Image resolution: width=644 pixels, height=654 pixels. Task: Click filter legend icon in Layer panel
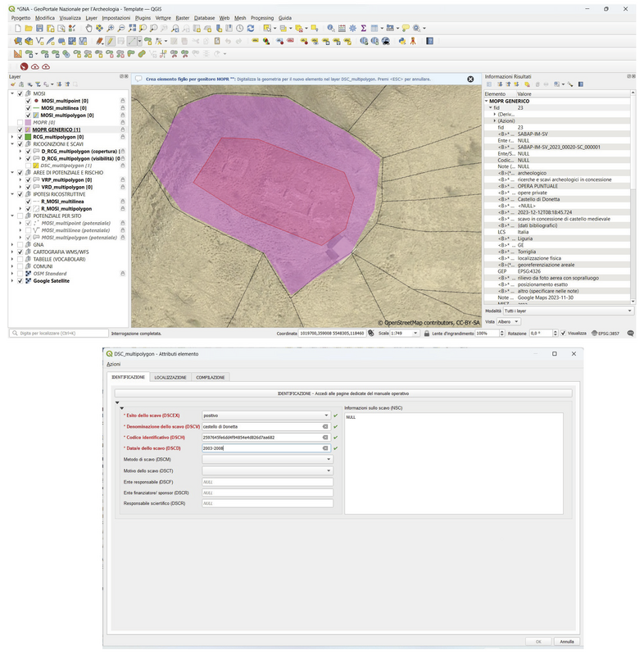point(38,84)
